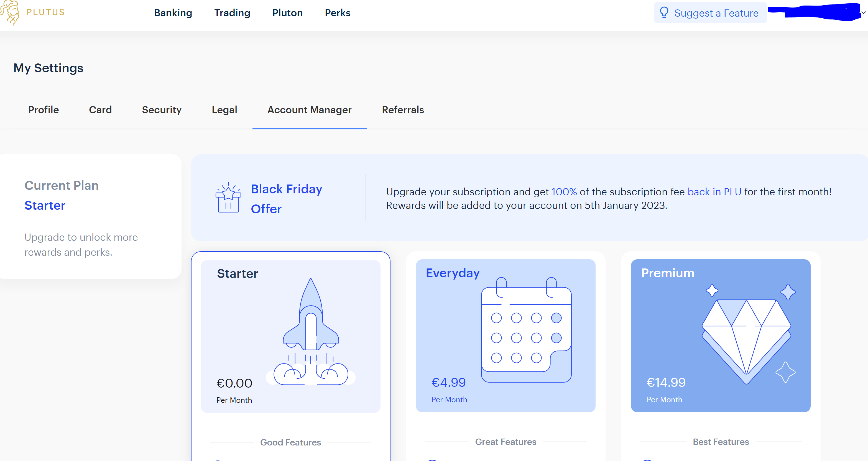Select the Everyday €4.99 plan card
This screenshot has height=461, width=868.
[448, 383]
